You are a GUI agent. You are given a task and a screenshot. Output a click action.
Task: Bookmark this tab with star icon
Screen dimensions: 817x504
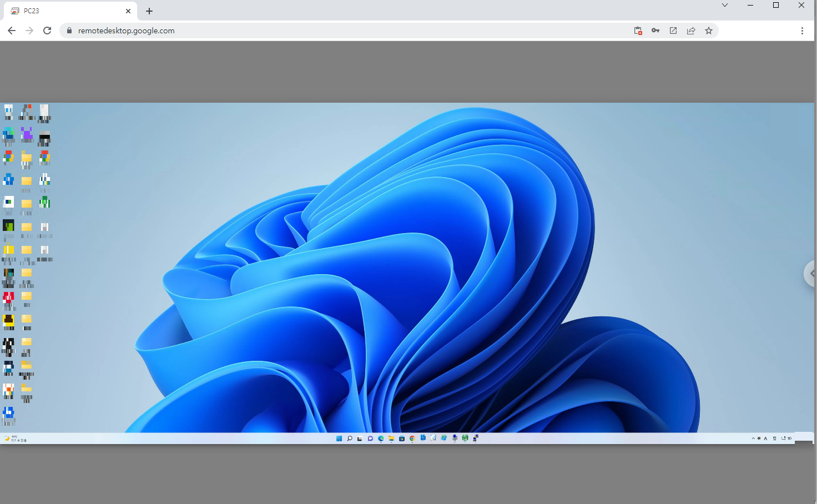point(709,31)
